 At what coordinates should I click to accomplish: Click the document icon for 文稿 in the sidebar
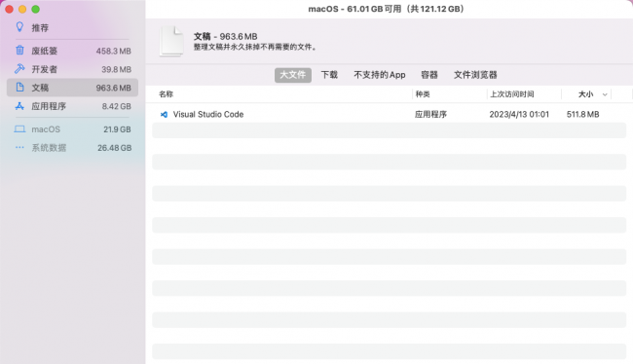tap(19, 88)
